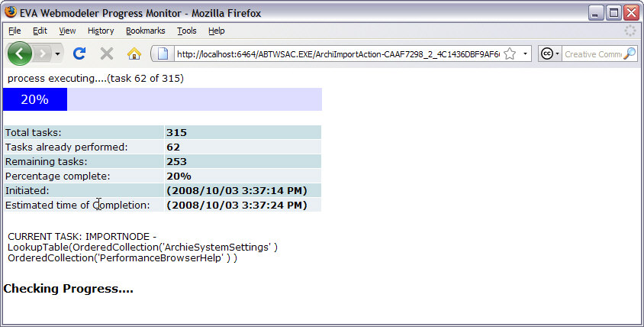The height and width of the screenshot is (327, 644).
Task: Go to the Home page
Action: click(x=134, y=53)
